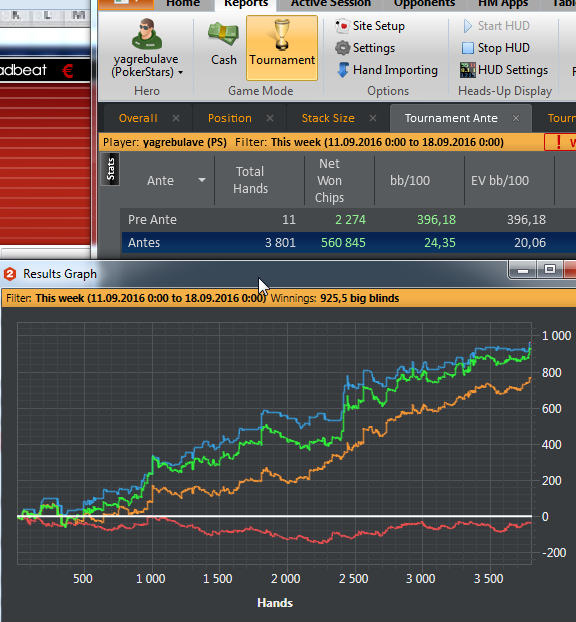576x622 pixels.
Task: Click the red warning exclamation button
Action: (560, 142)
